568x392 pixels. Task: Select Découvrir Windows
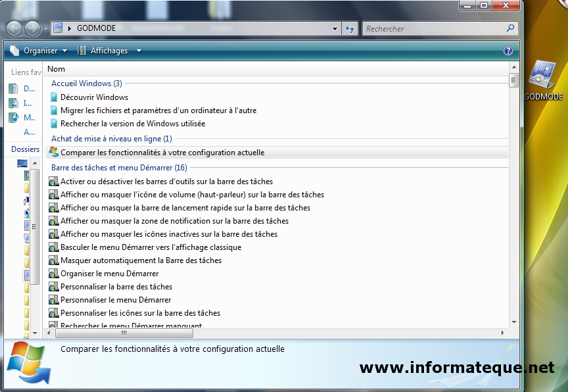click(94, 97)
